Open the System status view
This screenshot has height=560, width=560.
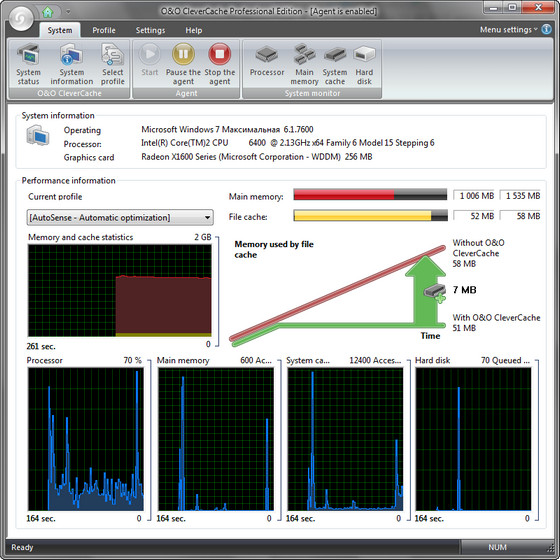pos(28,65)
